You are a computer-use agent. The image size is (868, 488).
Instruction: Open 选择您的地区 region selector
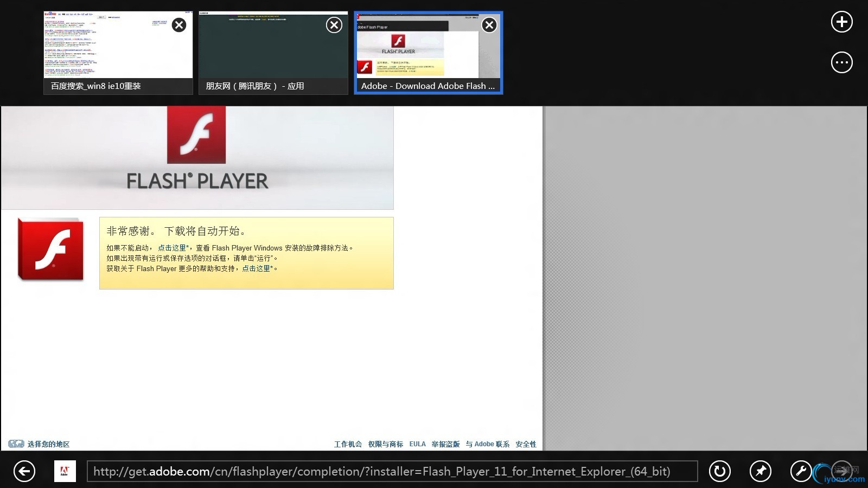48,444
